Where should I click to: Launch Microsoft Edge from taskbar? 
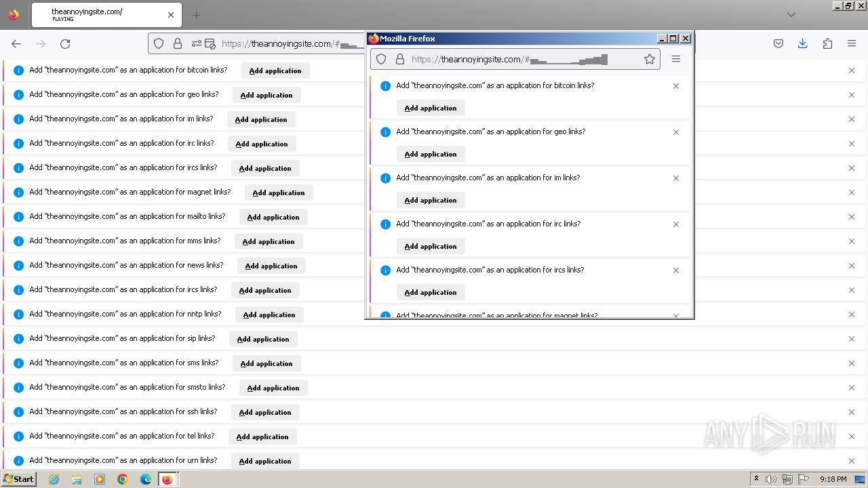[145, 479]
